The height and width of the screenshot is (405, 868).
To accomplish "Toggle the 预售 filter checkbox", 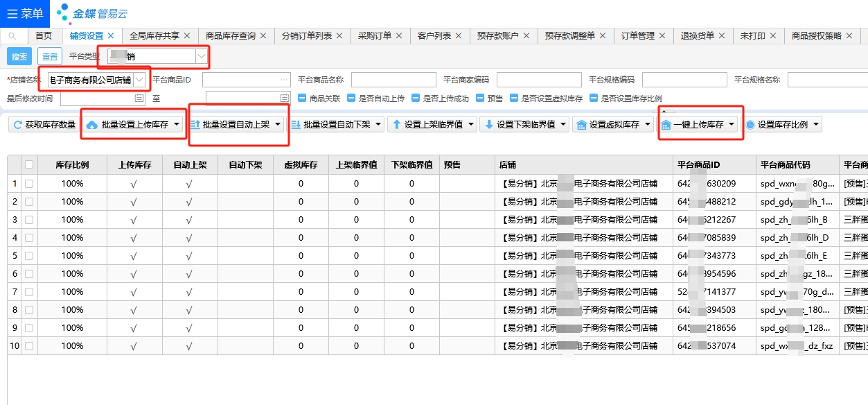I will (x=479, y=98).
